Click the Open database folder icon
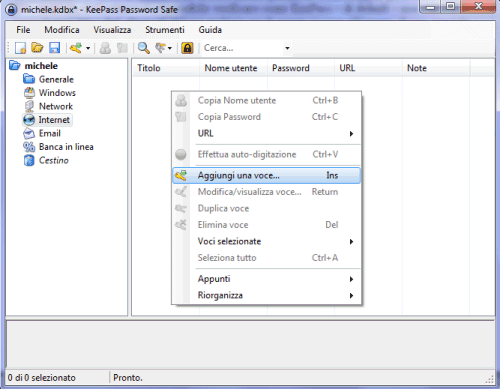 pyautogui.click(x=37, y=48)
